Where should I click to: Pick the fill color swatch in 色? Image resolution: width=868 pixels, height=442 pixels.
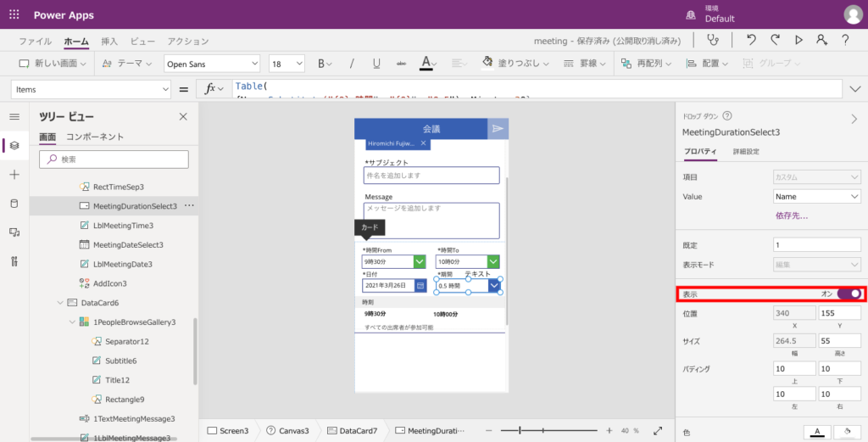click(847, 432)
